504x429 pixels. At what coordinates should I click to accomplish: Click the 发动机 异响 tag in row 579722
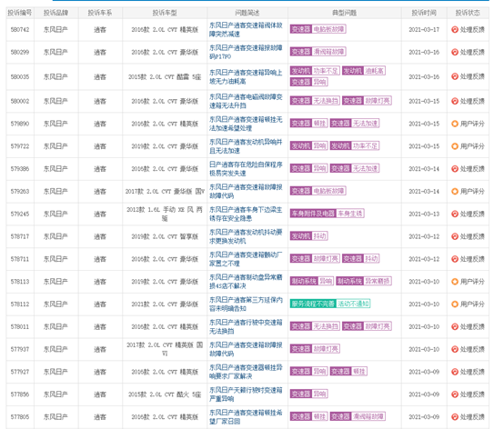[x=308, y=145]
